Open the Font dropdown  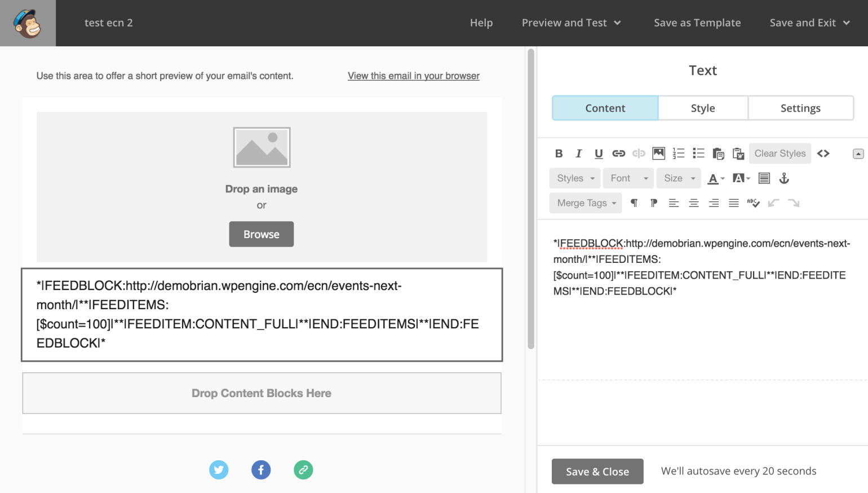point(628,178)
